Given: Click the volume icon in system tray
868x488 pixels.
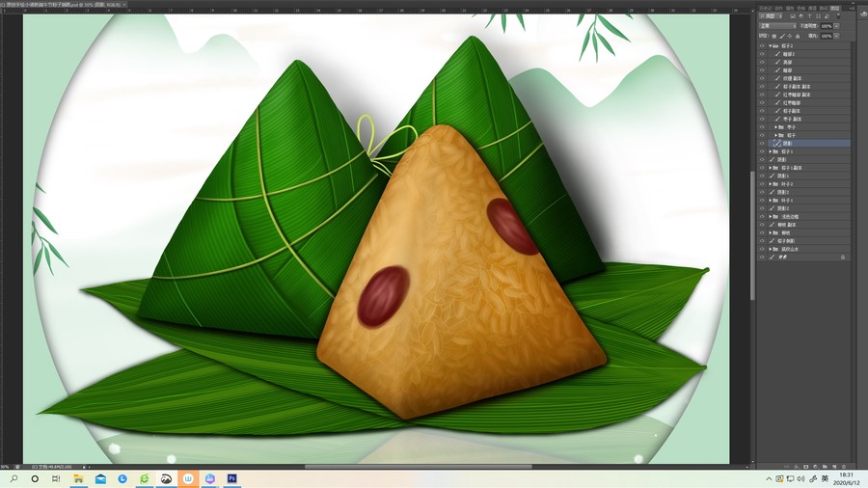Looking at the screenshot, I should pyautogui.click(x=801, y=478).
